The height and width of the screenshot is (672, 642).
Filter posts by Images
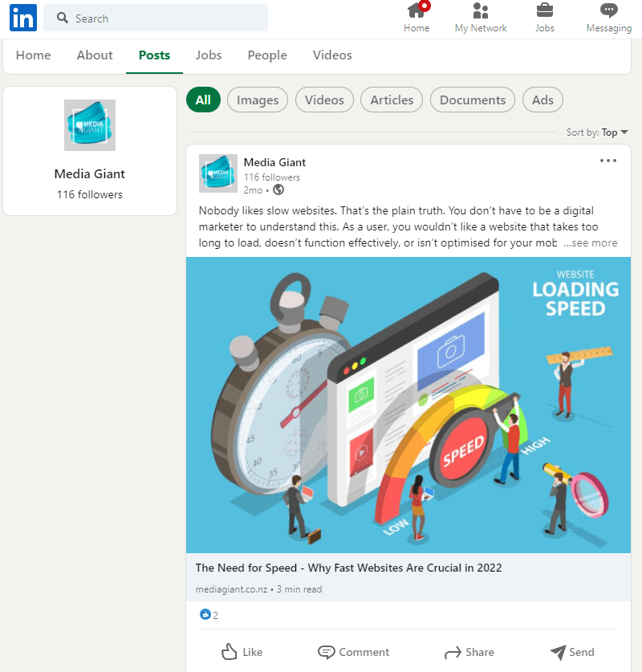click(x=258, y=100)
